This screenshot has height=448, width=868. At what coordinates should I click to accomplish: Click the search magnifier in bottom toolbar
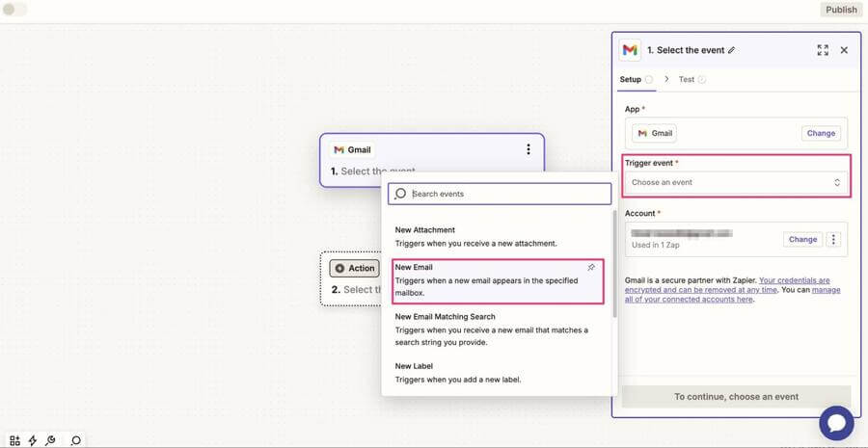75,440
